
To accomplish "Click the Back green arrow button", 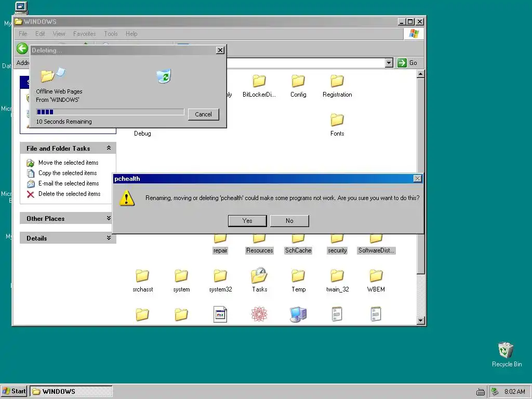I will 22,48.
